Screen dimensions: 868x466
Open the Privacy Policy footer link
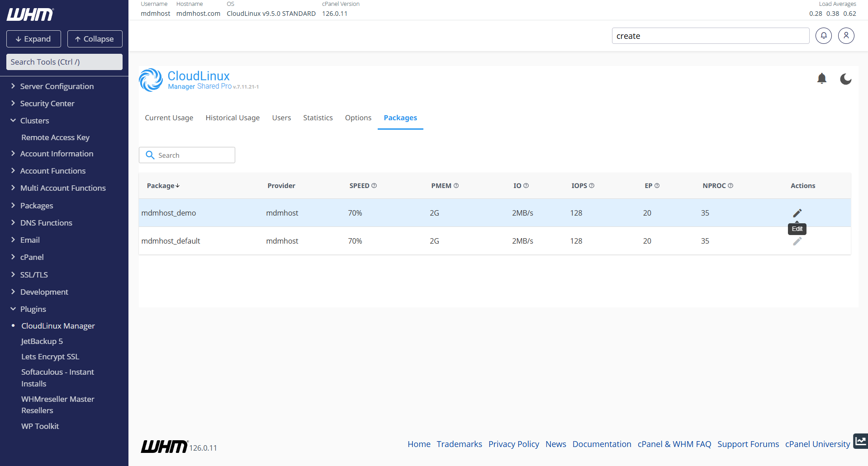point(513,444)
